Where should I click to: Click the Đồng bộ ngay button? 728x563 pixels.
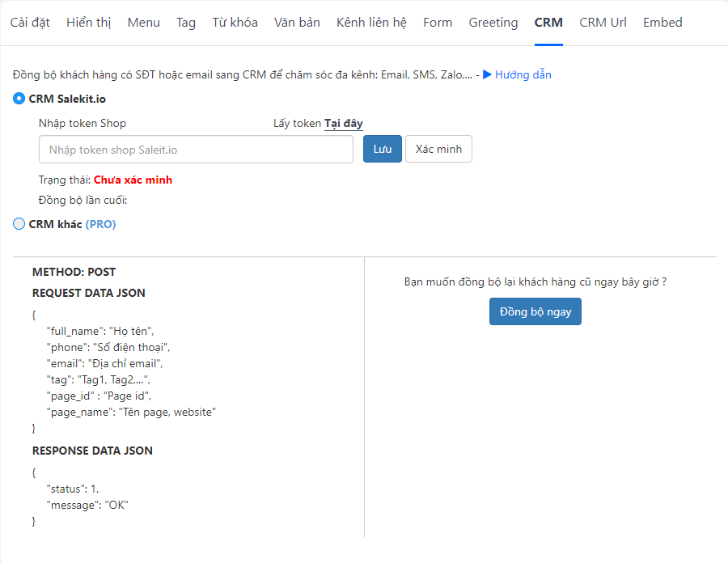coord(535,311)
